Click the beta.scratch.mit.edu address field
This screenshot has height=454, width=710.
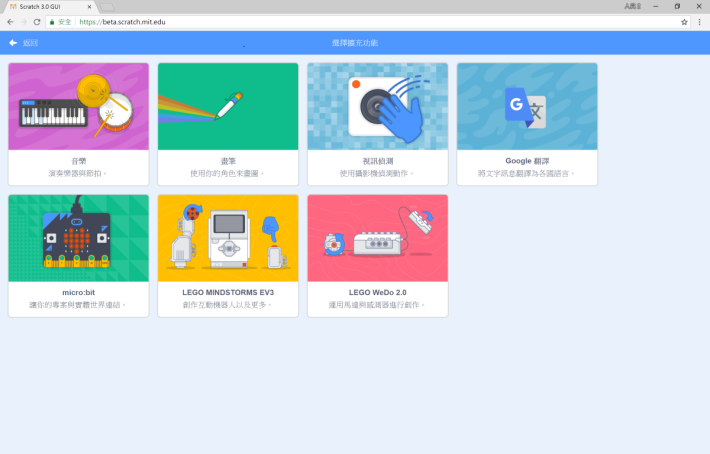(x=368, y=22)
